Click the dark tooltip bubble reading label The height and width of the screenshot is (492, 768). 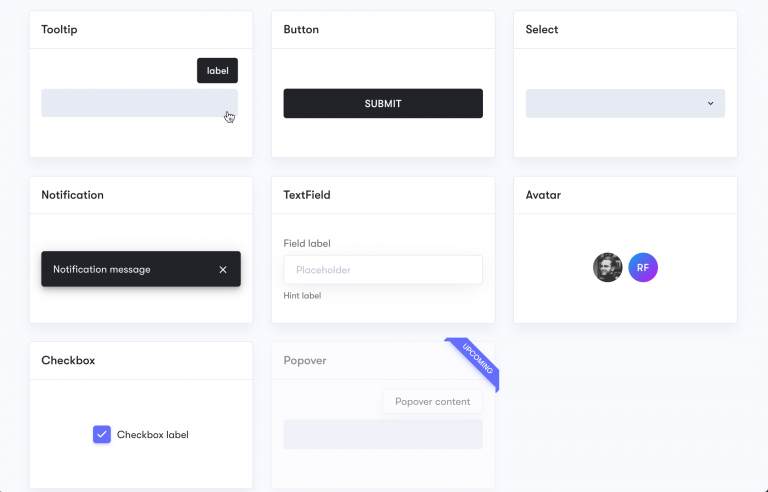(217, 71)
